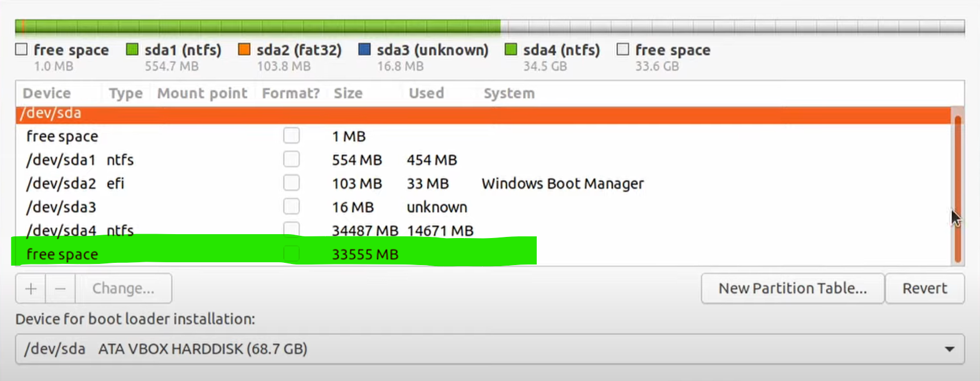The image size is (980, 381).
Task: Toggle the Format checkbox for /dev/sda2
Action: point(291,182)
